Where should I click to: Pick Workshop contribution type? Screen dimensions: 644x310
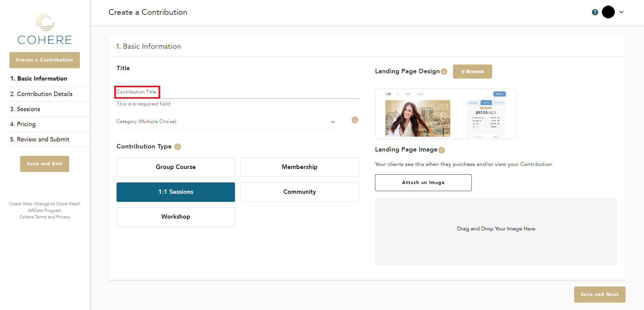[176, 217]
